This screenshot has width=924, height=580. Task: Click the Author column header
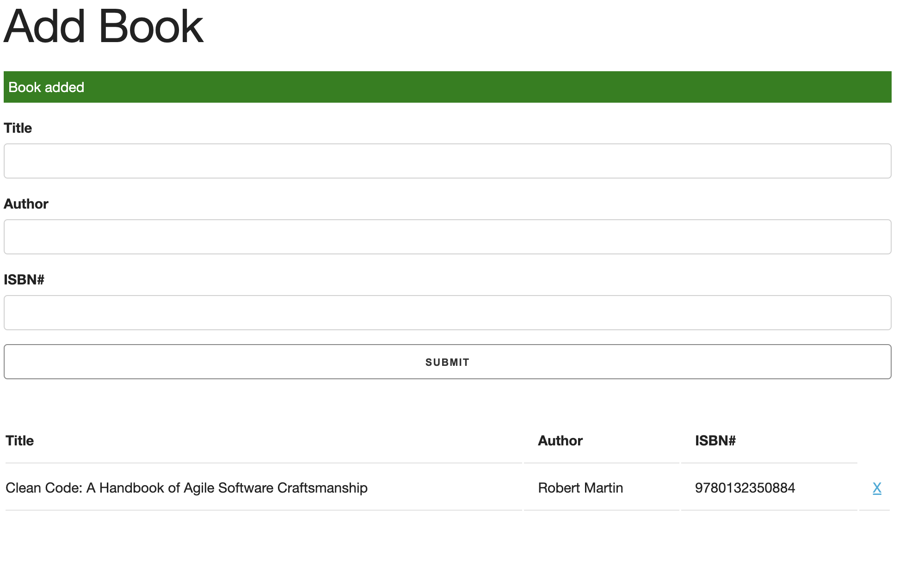(560, 441)
